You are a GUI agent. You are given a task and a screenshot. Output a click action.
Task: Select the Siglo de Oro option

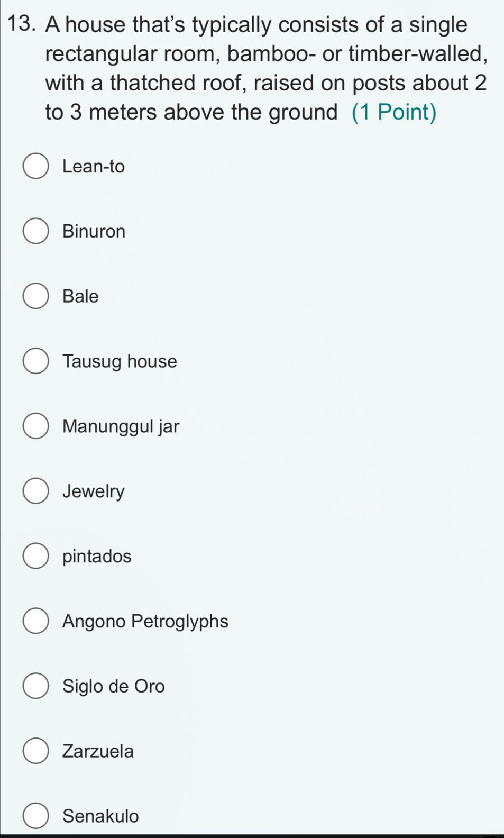tap(36, 686)
